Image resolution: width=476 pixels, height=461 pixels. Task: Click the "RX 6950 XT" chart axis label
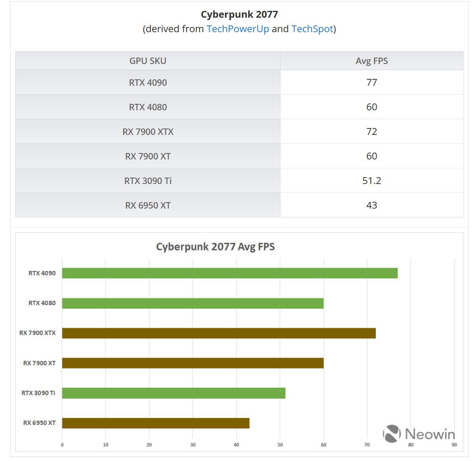[x=39, y=423]
